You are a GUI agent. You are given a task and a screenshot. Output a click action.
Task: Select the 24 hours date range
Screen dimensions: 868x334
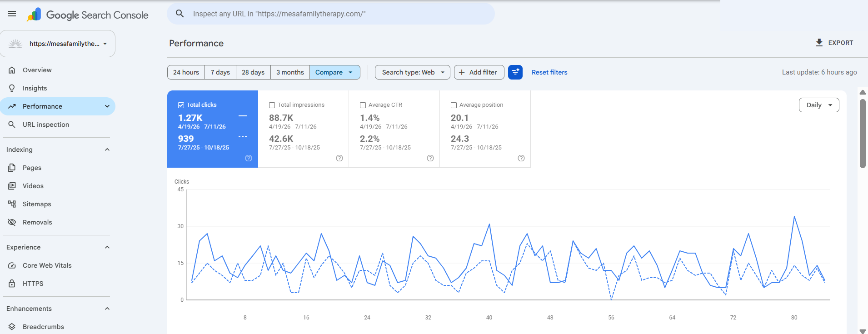(186, 72)
